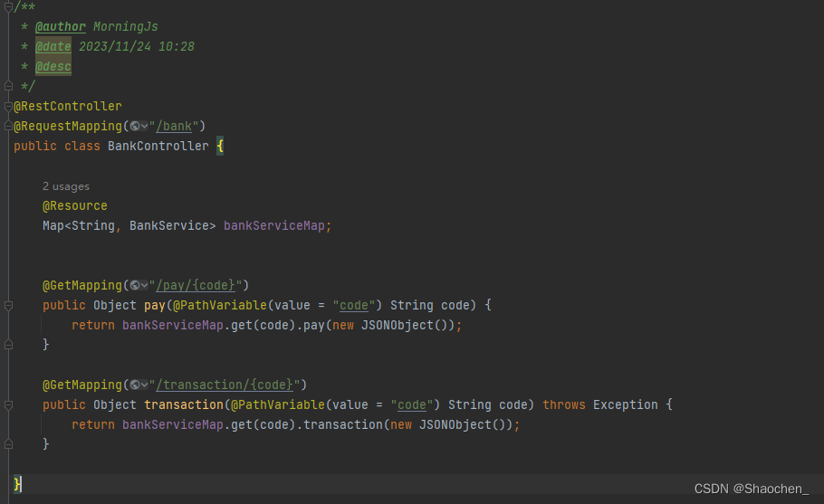Click the @GetMapping annotation above the transaction method
Image resolution: width=824 pixels, height=504 pixels.
[x=82, y=385]
